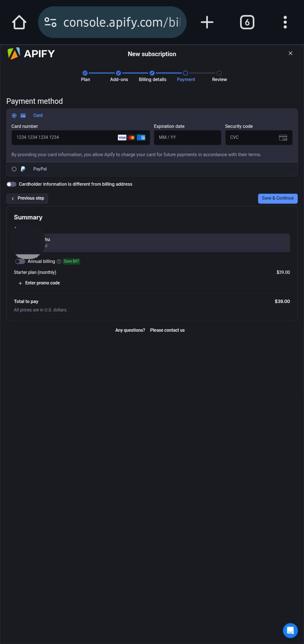
Task: Open the browser three-dot menu
Action: [285, 22]
